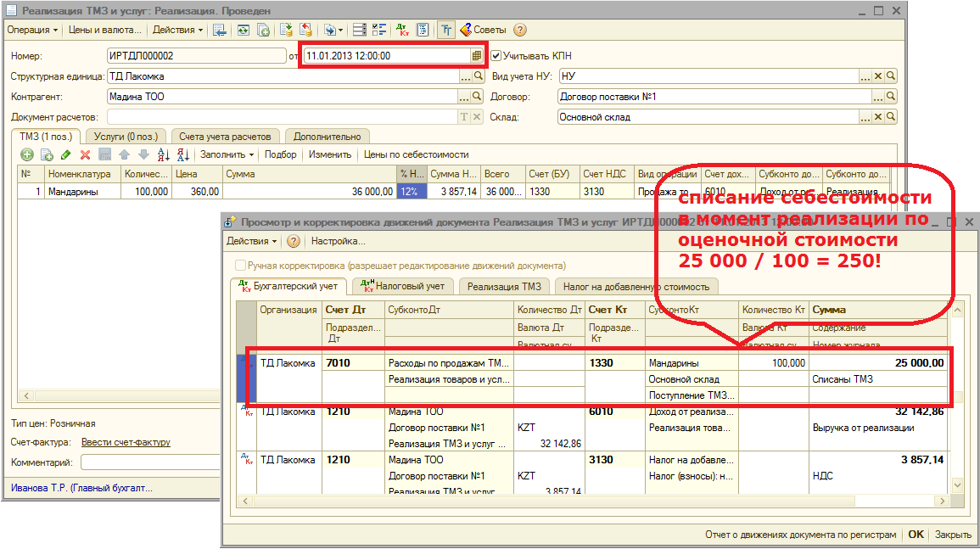Click the help question mark in main toolbar

click(520, 30)
